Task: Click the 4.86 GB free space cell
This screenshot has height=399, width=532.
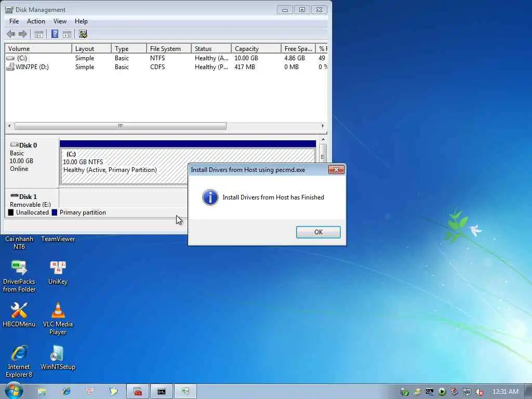Action: coord(295,58)
